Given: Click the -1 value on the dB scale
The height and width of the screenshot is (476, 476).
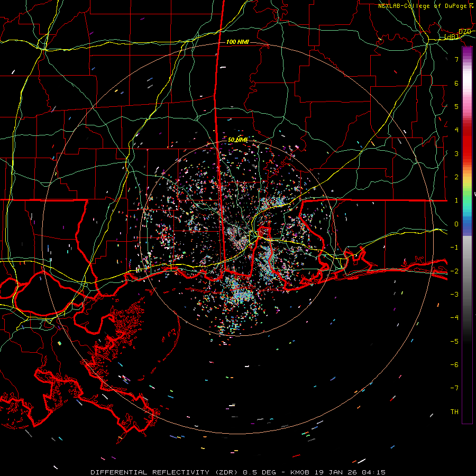Looking at the screenshot, I should pyautogui.click(x=454, y=248).
